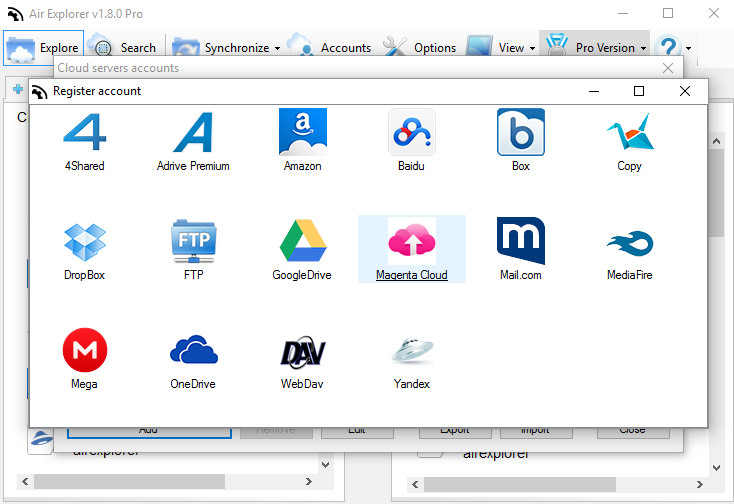
Task: Click the left pane scroll-left arrow
Action: coord(25,481)
